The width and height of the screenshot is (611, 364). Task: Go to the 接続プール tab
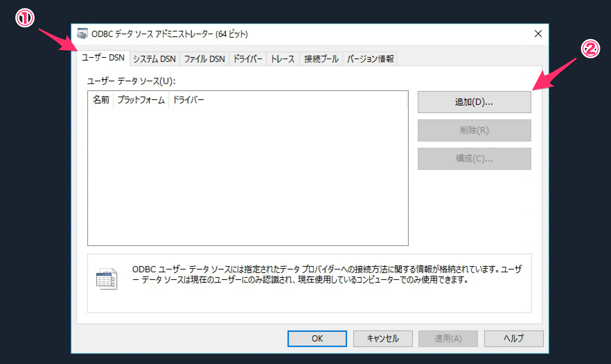click(x=321, y=59)
